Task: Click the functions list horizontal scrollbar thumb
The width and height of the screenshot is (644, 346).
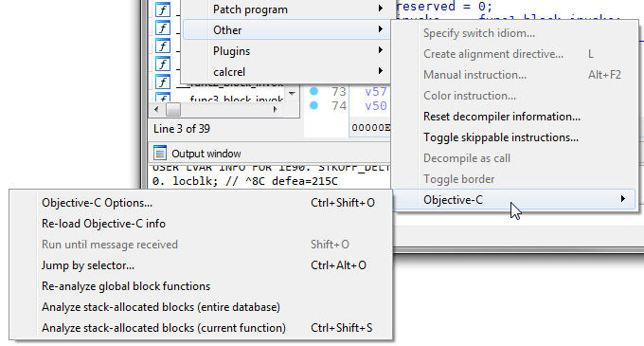Action: click(173, 109)
